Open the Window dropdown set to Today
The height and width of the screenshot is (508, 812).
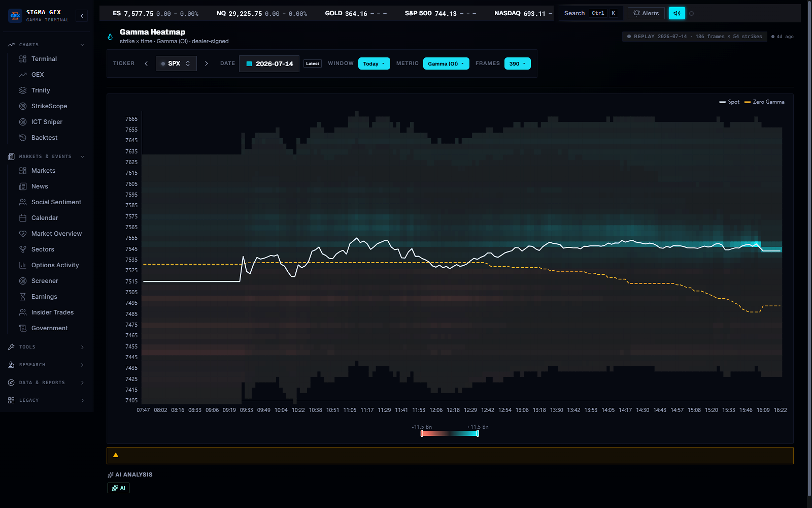[x=374, y=63]
